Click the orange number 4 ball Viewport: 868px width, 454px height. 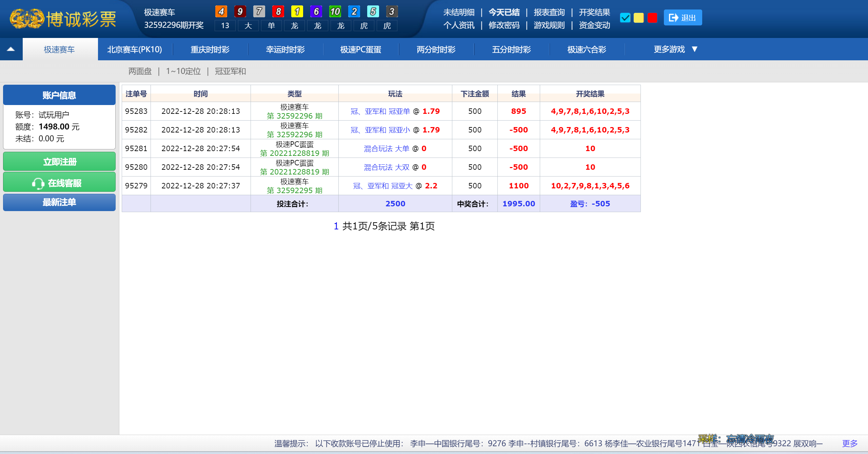pyautogui.click(x=221, y=12)
